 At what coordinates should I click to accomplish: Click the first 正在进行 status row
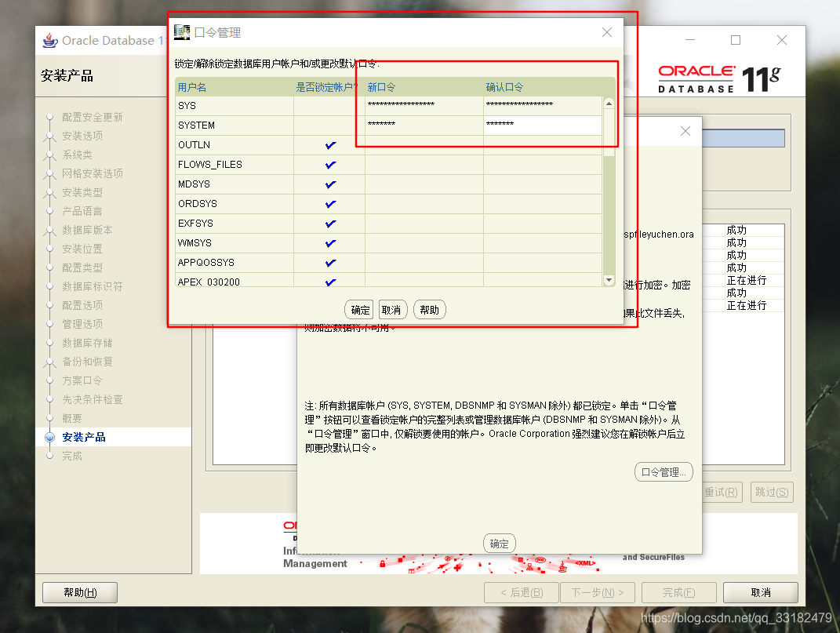(746, 280)
